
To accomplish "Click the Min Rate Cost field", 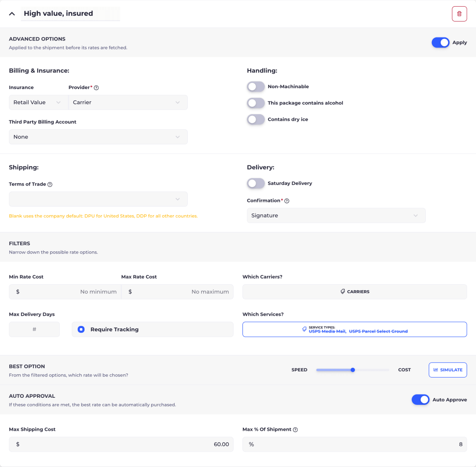I will tap(65, 292).
